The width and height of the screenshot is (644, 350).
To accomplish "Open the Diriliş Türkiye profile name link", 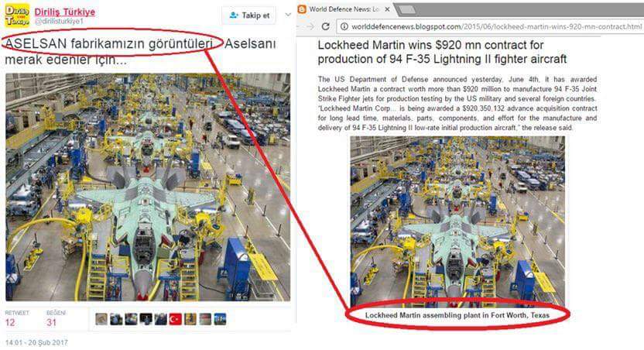I will [x=65, y=12].
